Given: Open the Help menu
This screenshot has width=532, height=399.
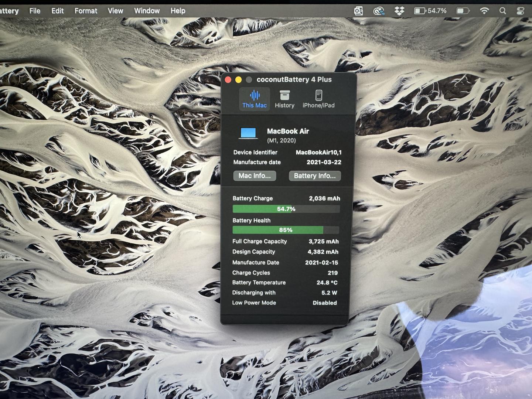Looking at the screenshot, I should click(x=178, y=11).
